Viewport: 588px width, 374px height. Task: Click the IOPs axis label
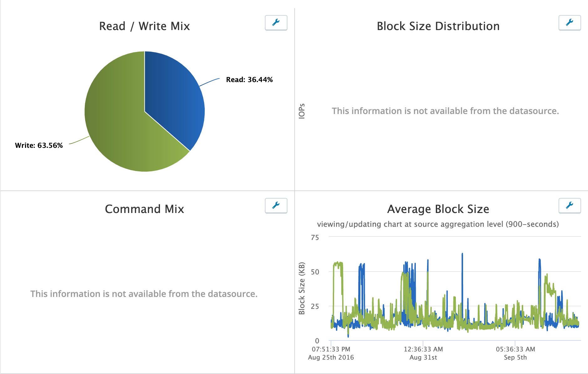tap(302, 111)
